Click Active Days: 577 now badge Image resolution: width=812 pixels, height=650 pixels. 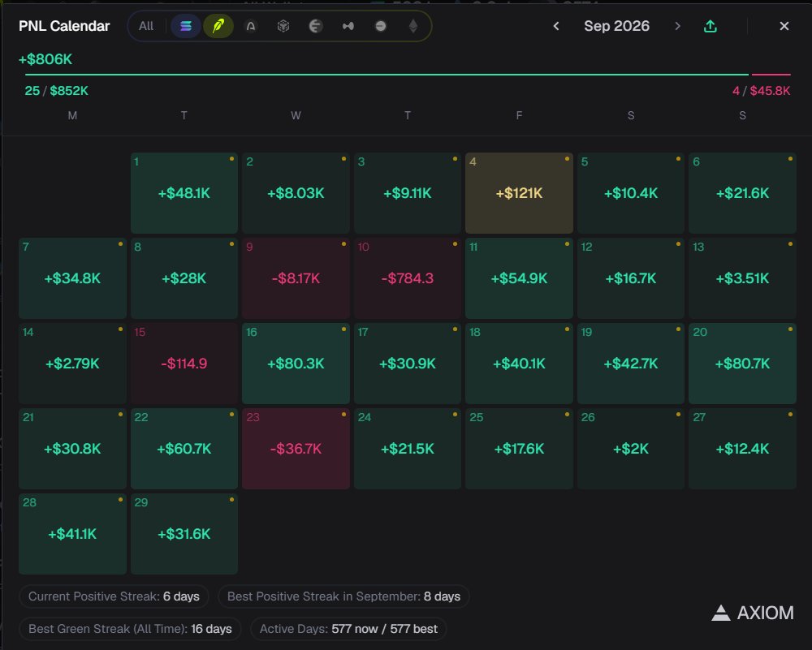tap(348, 629)
